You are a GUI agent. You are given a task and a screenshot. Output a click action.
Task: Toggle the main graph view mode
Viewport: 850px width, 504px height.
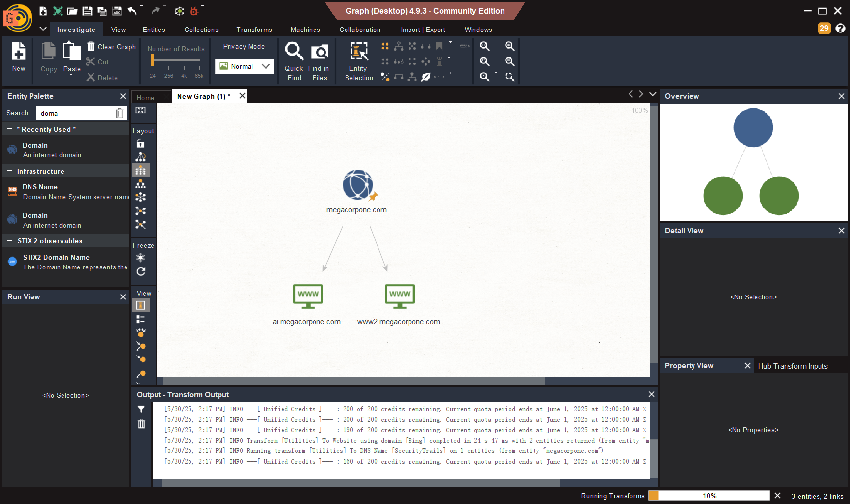click(141, 305)
